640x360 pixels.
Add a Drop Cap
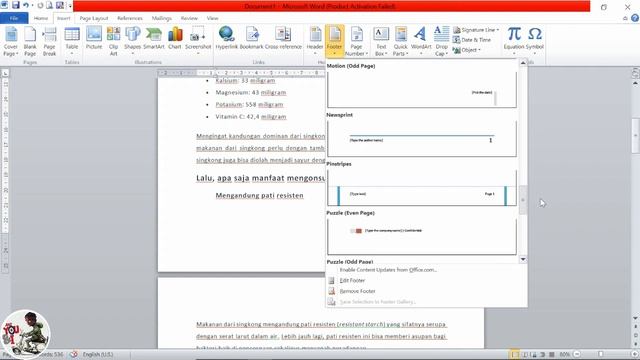[441, 42]
